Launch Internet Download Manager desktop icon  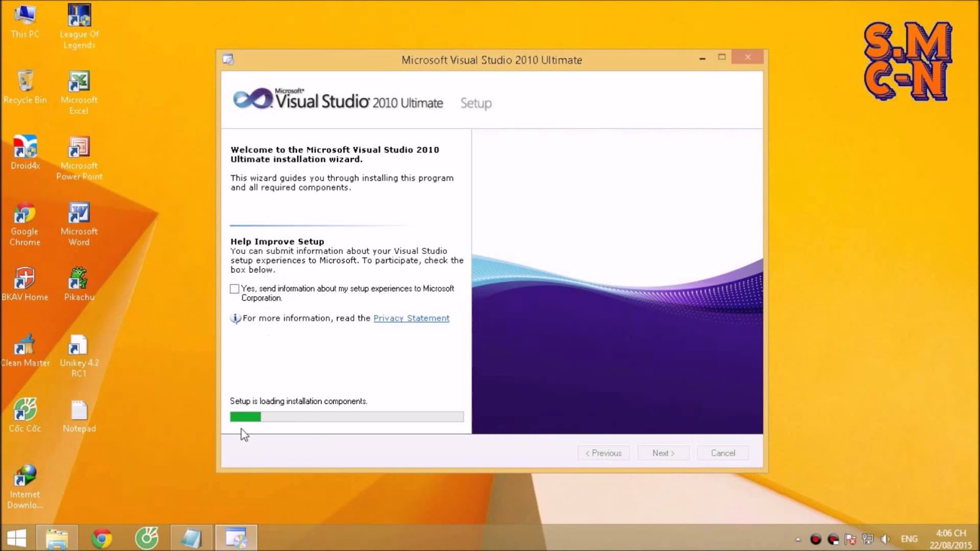(x=25, y=487)
